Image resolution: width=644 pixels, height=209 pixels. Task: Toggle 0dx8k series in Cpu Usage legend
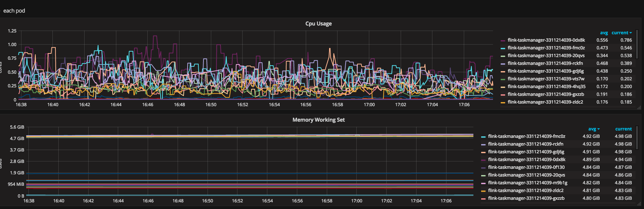click(546, 40)
